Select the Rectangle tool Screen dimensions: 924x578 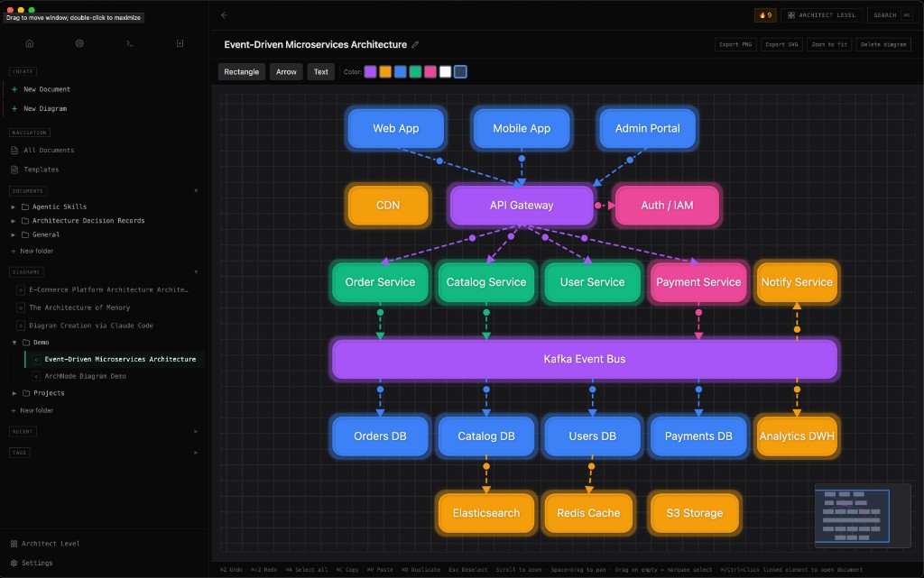click(x=242, y=72)
